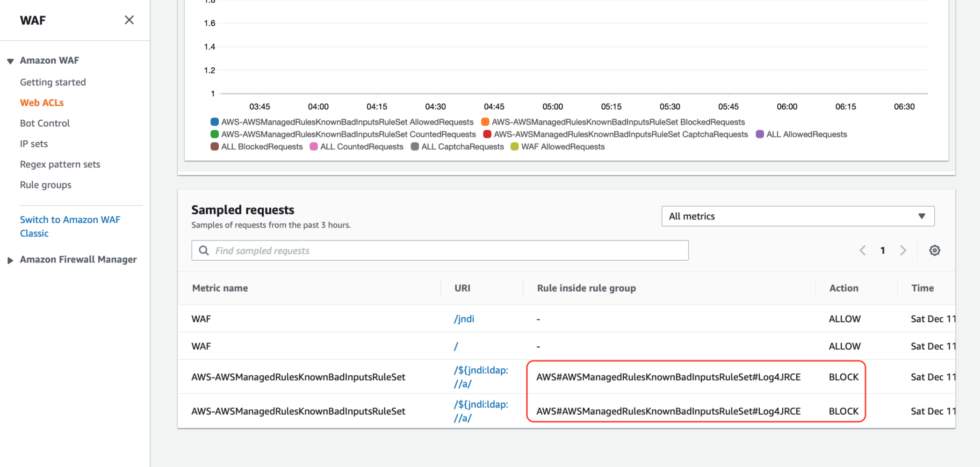Sort by Metric name column
Viewport: 980px width, 467px height.
(220, 288)
